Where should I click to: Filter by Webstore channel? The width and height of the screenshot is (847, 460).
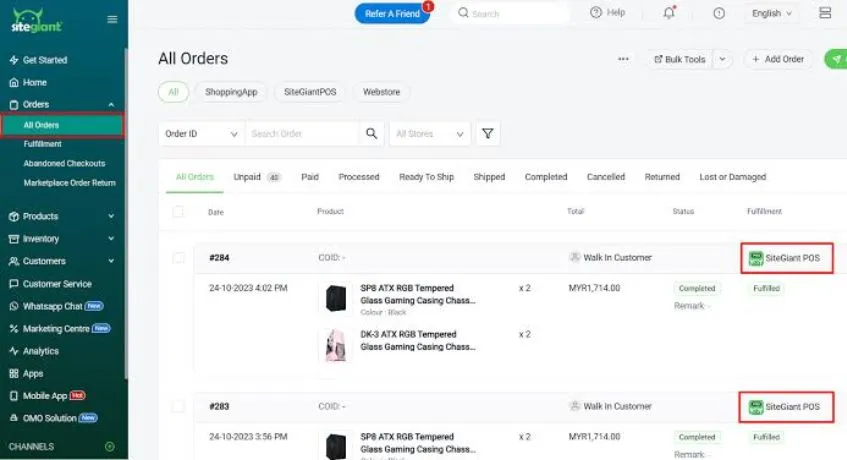[x=381, y=92]
